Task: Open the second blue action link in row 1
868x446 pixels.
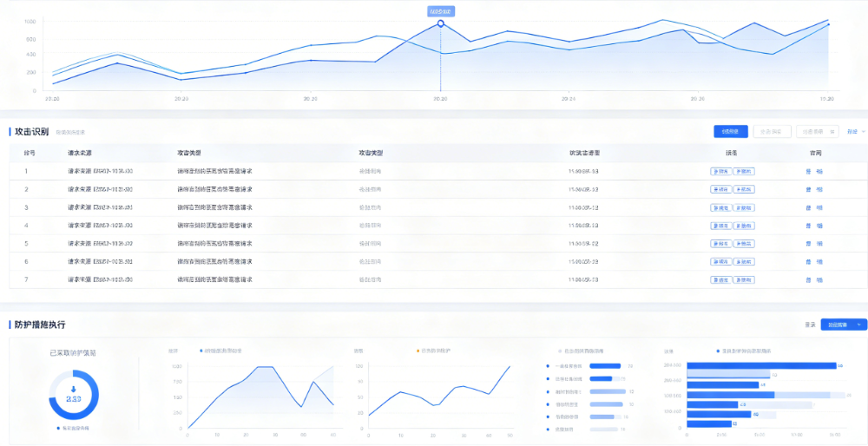Action: [x=819, y=172]
